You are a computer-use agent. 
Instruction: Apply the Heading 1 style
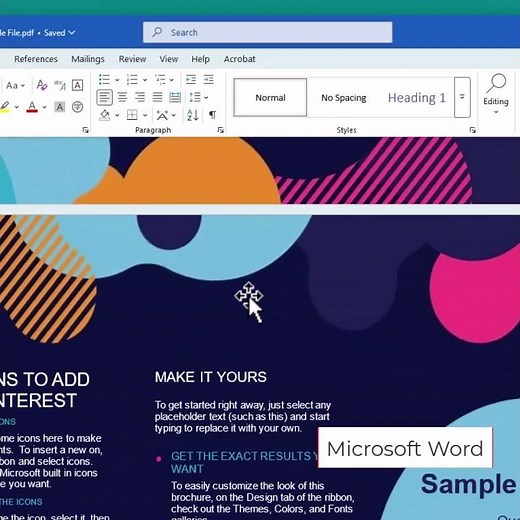point(417,97)
